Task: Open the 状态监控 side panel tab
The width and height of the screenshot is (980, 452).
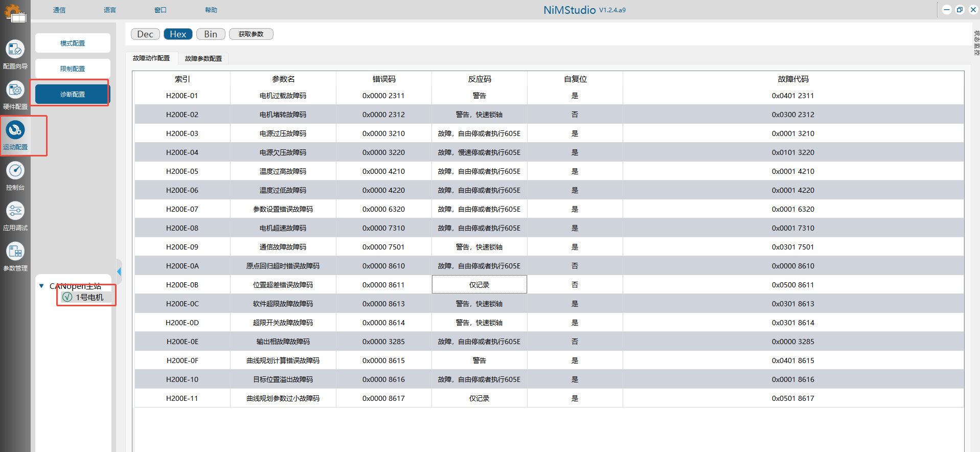Action: click(976, 43)
